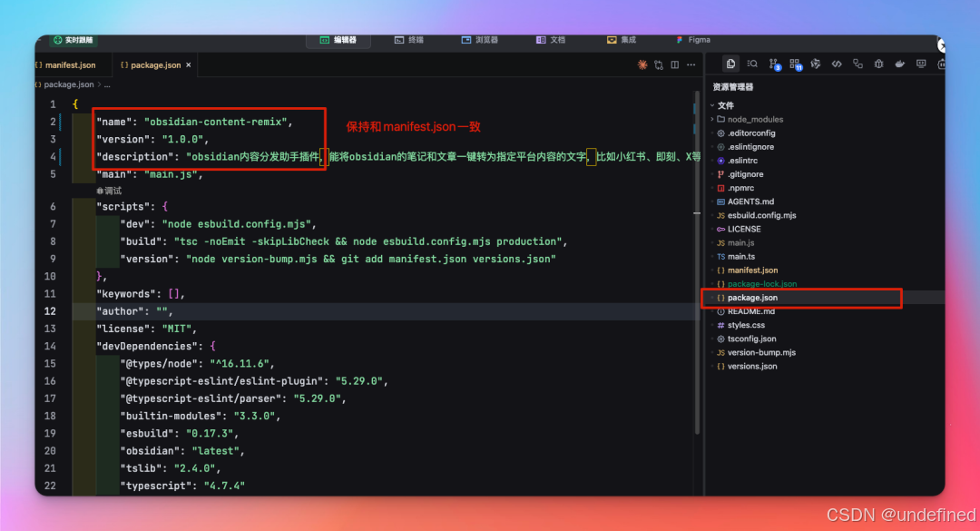Click the "node esbuild.config.mjs" dev script

coord(237,224)
